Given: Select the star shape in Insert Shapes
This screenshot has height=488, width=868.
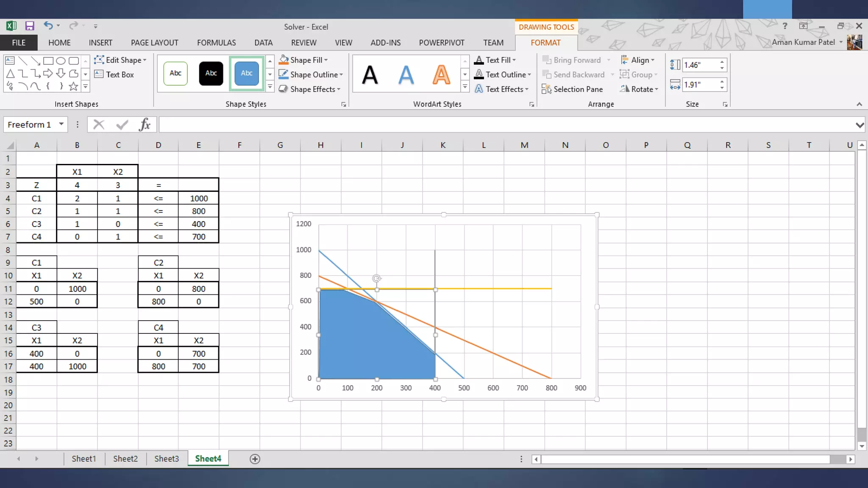Looking at the screenshot, I should (x=73, y=87).
